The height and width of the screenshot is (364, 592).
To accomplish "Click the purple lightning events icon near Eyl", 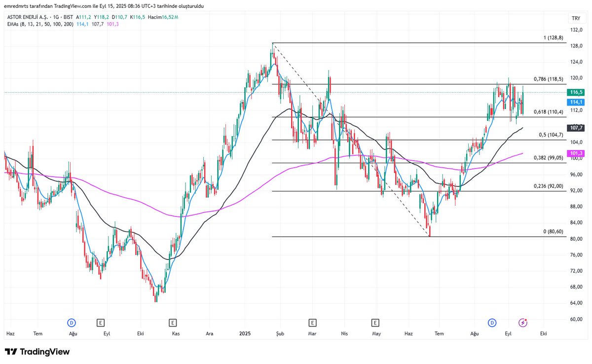I will click(523, 322).
